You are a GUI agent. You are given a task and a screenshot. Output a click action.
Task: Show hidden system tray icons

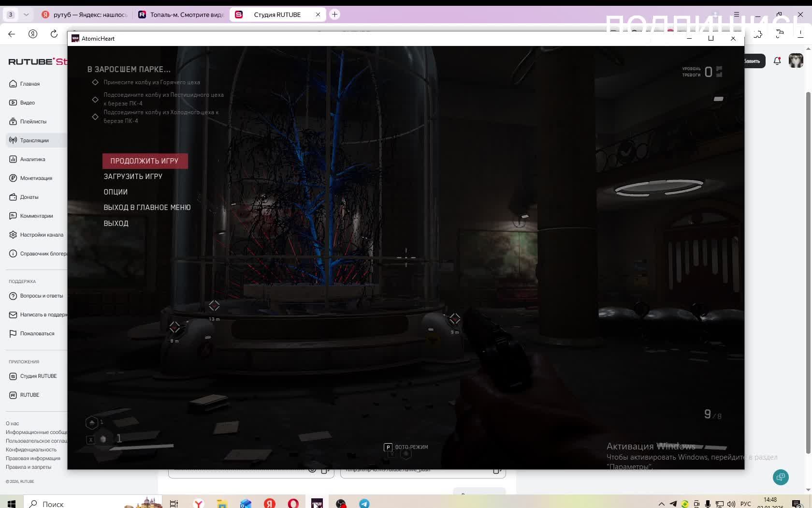click(662, 504)
